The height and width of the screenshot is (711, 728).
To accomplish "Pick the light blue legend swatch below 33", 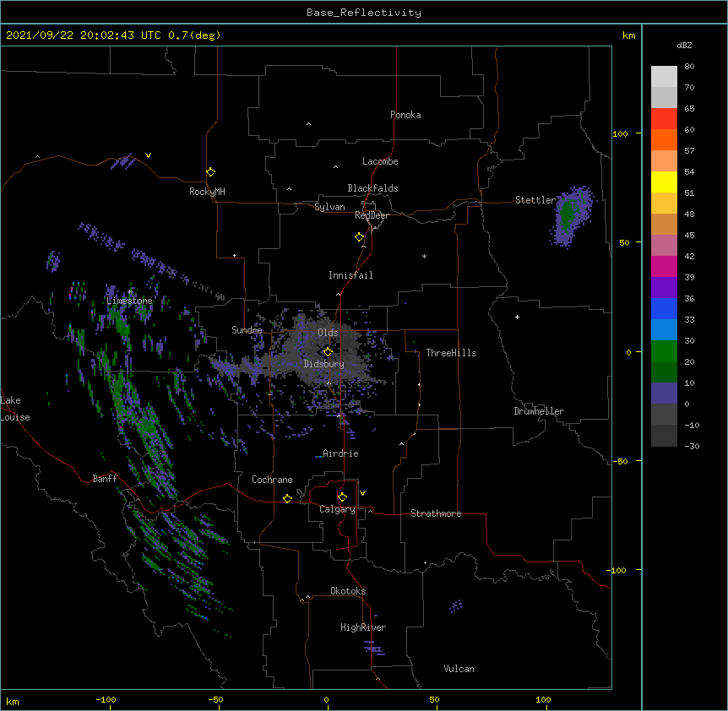I will tap(664, 329).
